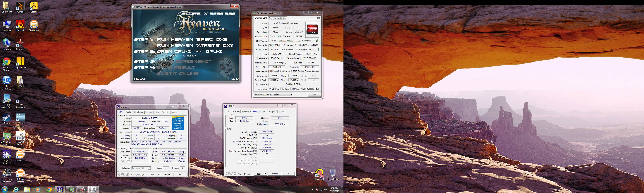Switch to Sensors tab in GPU-Z
The width and height of the screenshot is (644, 193).
[x=272, y=18]
